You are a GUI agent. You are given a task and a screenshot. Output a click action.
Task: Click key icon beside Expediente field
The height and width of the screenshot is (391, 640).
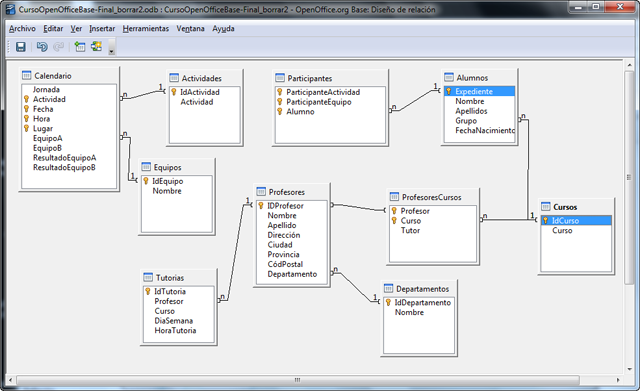click(x=449, y=91)
